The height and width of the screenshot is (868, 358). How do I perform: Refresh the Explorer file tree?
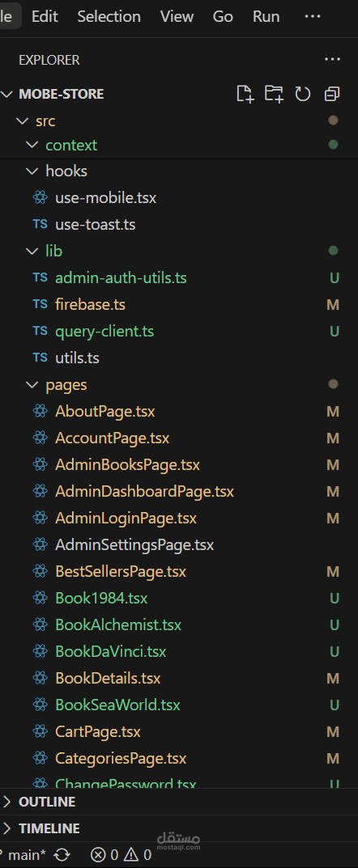(303, 94)
